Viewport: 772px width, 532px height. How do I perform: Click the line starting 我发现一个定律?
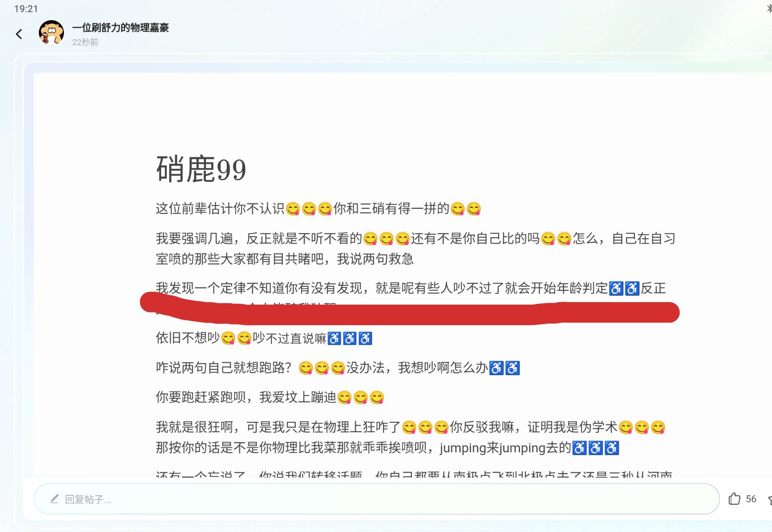[411, 288]
